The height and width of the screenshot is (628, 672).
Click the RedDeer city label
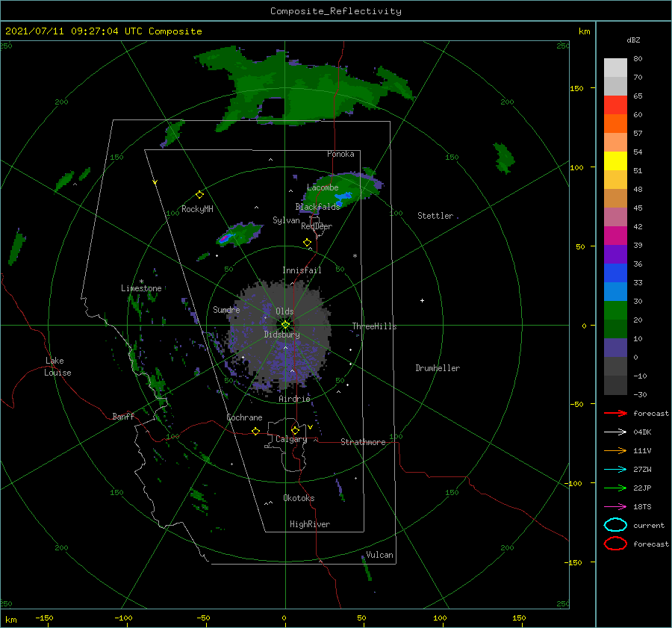click(317, 226)
